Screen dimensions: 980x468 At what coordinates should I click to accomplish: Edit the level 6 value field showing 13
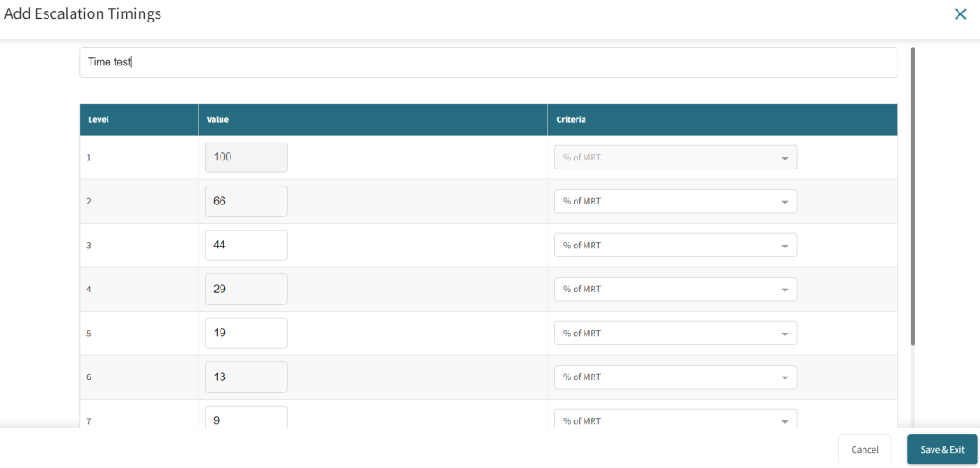tap(247, 377)
